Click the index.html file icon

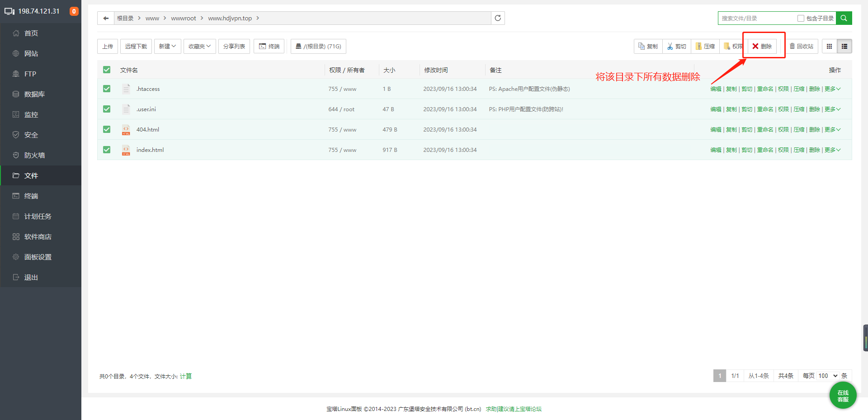(126, 150)
